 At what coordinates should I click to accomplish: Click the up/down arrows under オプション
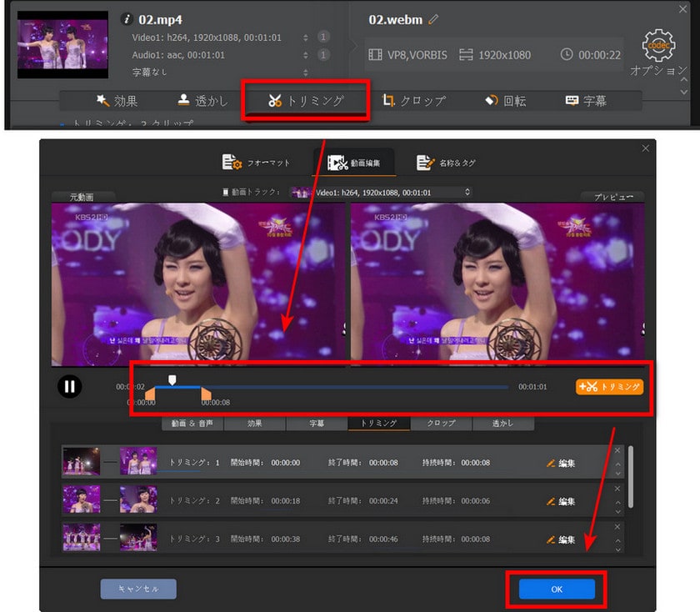tap(683, 85)
